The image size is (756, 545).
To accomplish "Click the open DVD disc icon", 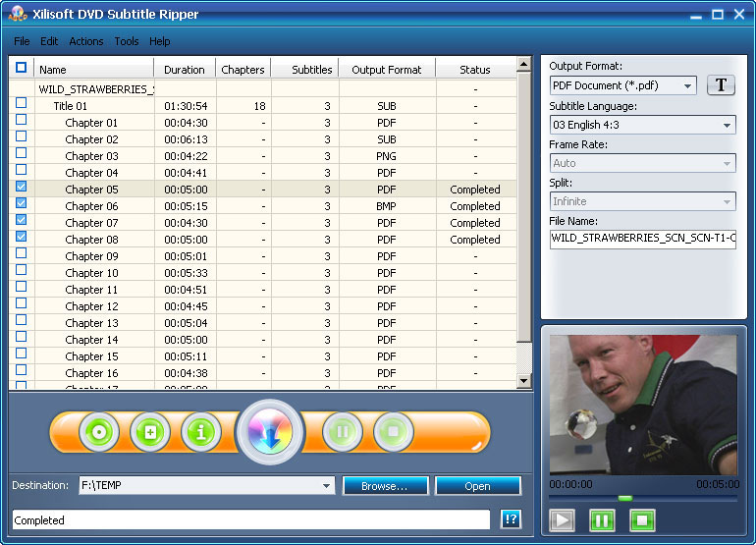I will coord(99,432).
